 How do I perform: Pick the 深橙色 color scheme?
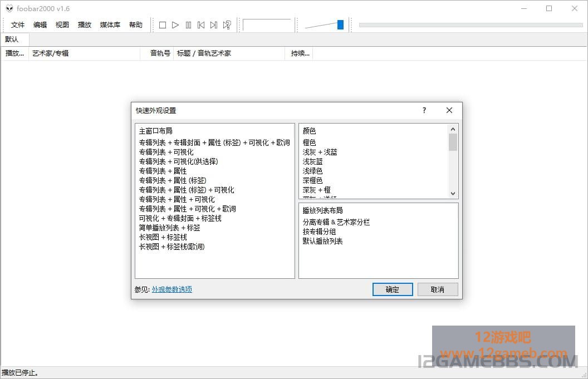312,180
